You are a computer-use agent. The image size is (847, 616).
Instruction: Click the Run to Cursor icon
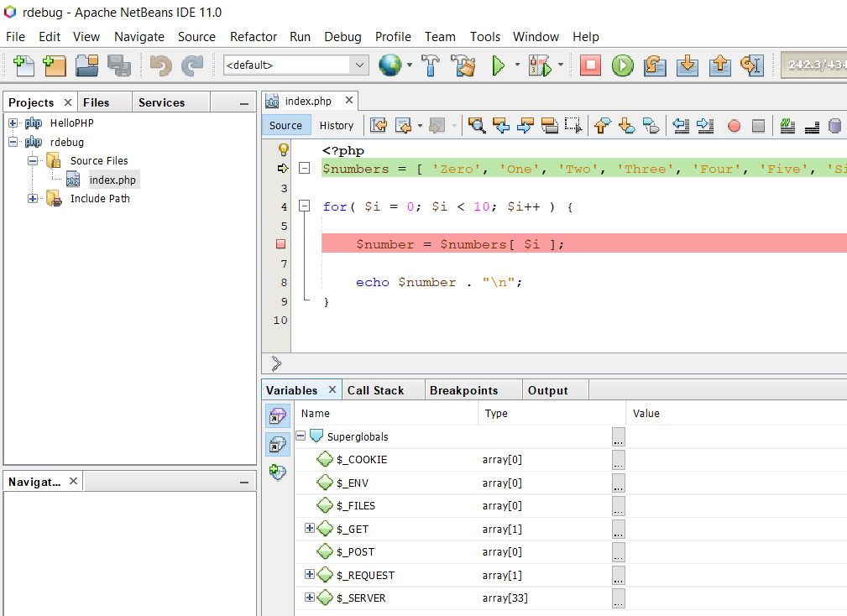(x=752, y=65)
